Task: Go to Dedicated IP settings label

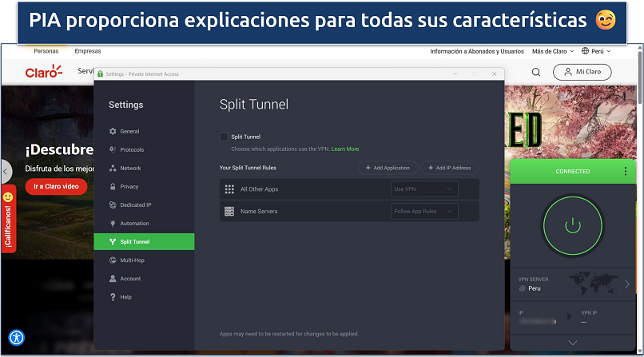Action: [x=136, y=204]
